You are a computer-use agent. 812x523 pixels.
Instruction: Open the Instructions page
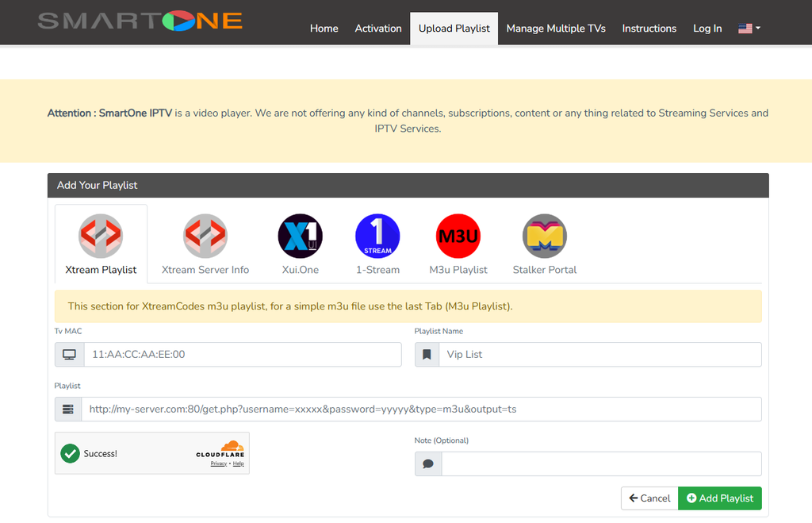[649, 29]
